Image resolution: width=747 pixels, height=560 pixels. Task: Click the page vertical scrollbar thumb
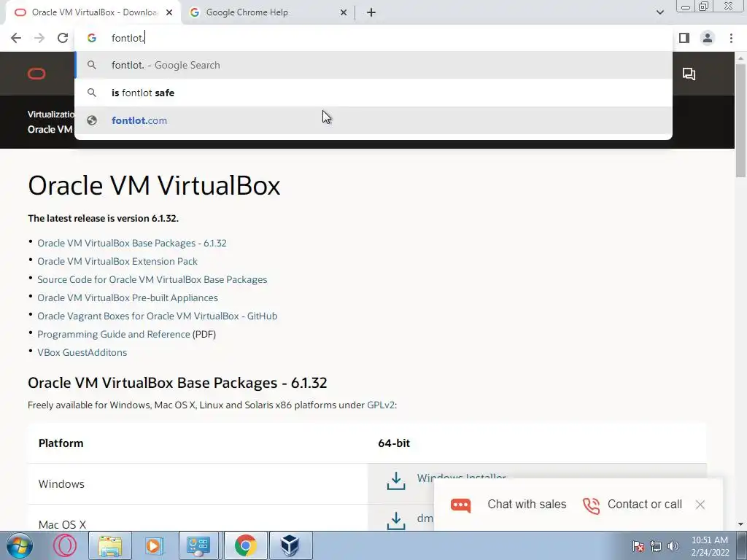pos(741,121)
